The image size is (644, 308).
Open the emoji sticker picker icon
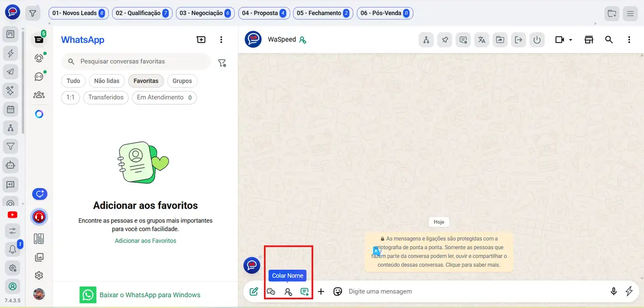click(338, 292)
